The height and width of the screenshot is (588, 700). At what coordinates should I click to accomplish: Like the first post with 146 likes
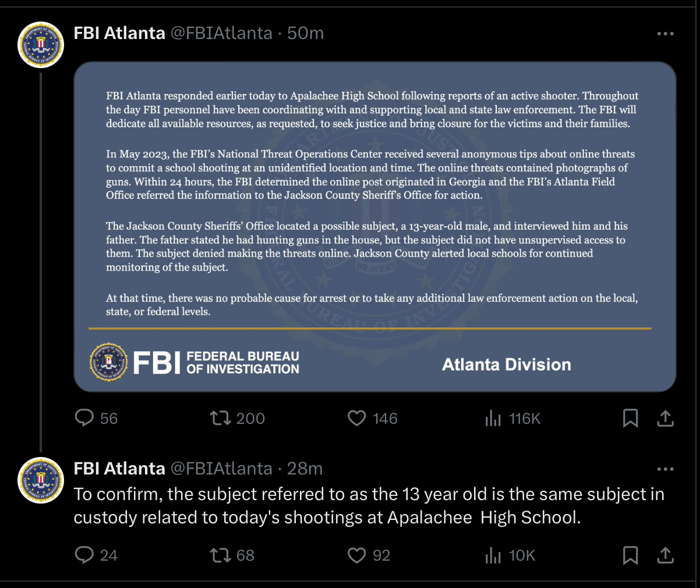coord(356,418)
